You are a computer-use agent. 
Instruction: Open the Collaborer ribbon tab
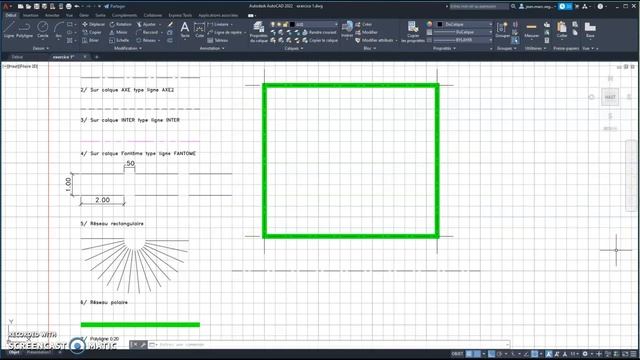pos(153,15)
